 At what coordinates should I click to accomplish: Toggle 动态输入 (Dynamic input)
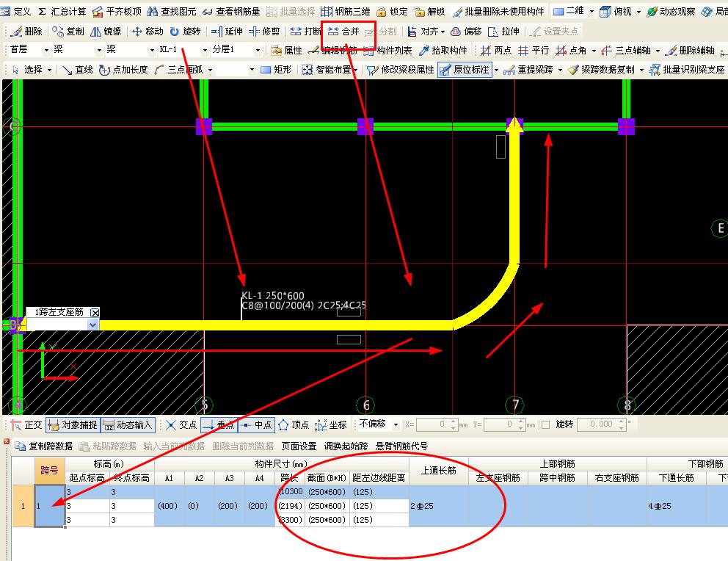(x=128, y=425)
